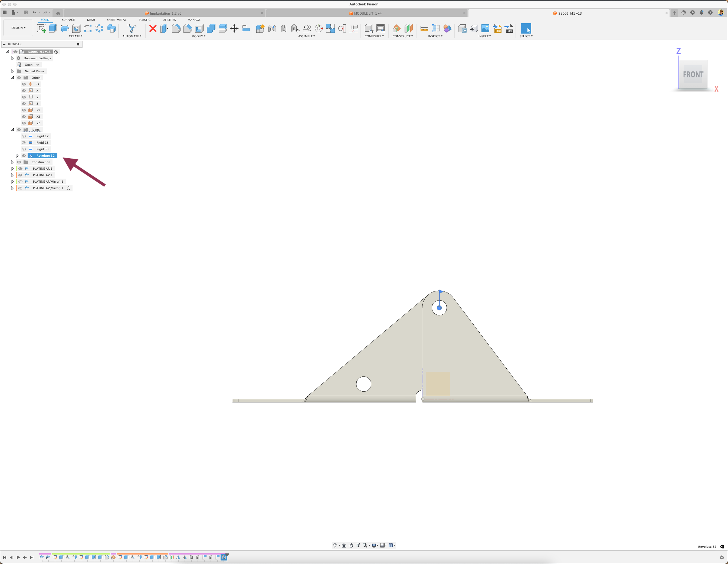
Task: Select the Extrude tool
Action: coord(53,29)
